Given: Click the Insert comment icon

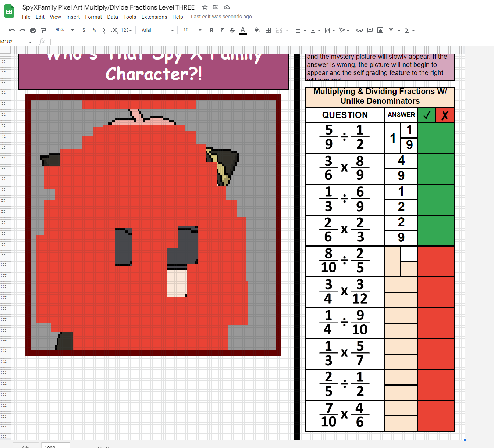Looking at the screenshot, I should click(370, 30).
